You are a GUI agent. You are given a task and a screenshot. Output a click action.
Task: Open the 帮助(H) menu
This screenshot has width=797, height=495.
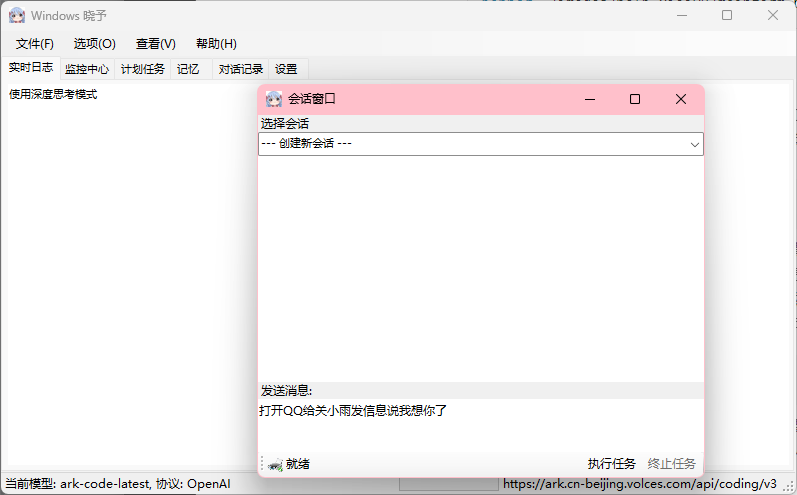tap(216, 44)
